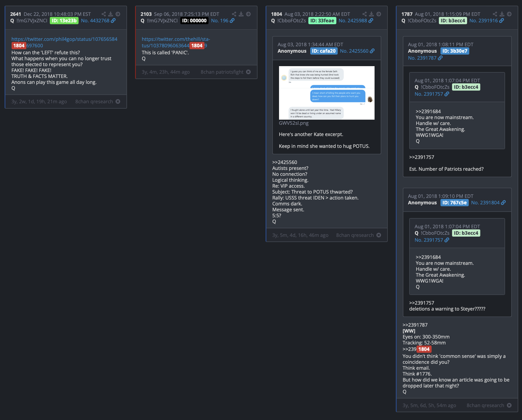Image resolution: width=522 pixels, height=420 pixels.
Task: Click ID: 3b30e7 badge
Action: pyautogui.click(x=455, y=51)
